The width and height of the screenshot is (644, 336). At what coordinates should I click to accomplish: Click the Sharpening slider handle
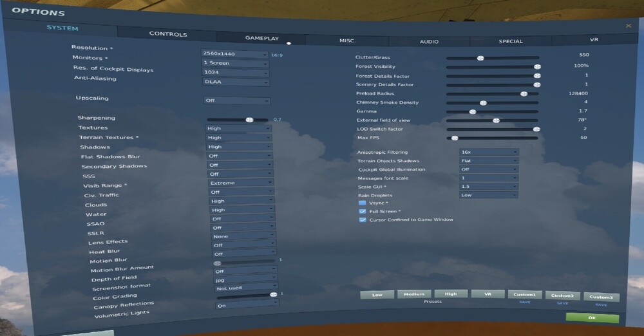point(249,120)
